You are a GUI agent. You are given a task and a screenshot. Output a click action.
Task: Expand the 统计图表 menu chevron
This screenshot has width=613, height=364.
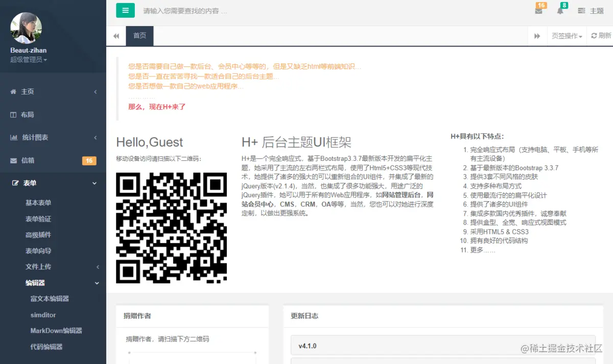[x=96, y=138]
